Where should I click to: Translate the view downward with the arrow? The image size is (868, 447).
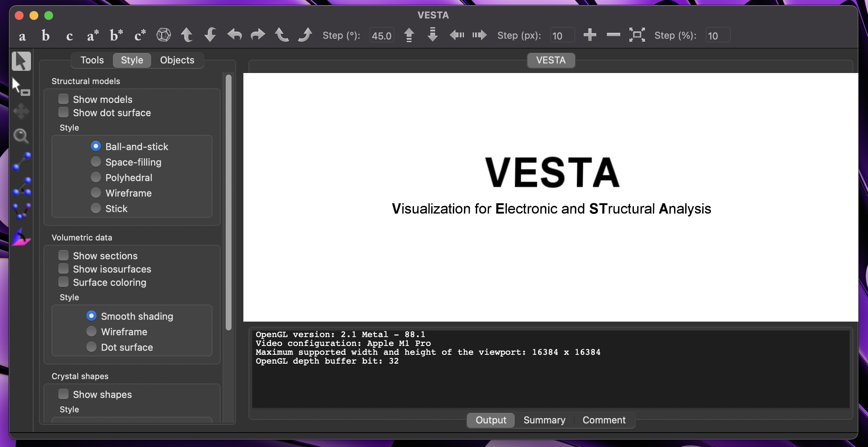433,35
